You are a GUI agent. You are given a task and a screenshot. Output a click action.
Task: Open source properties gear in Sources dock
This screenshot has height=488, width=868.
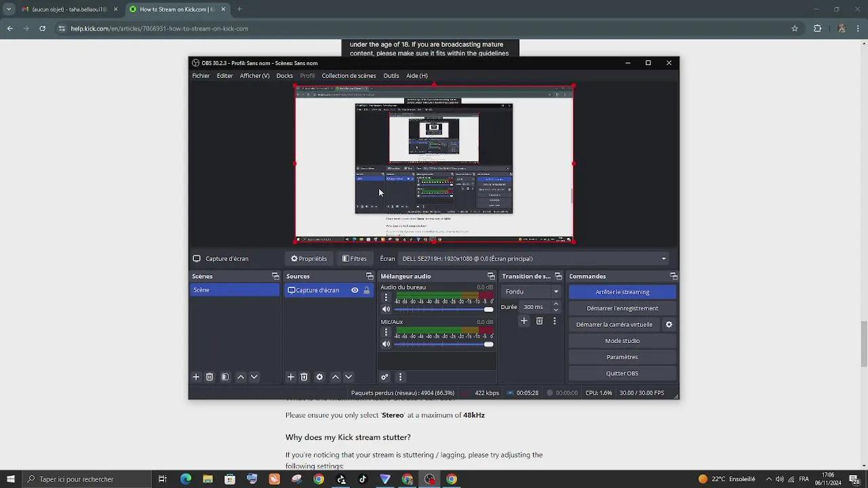(x=319, y=377)
